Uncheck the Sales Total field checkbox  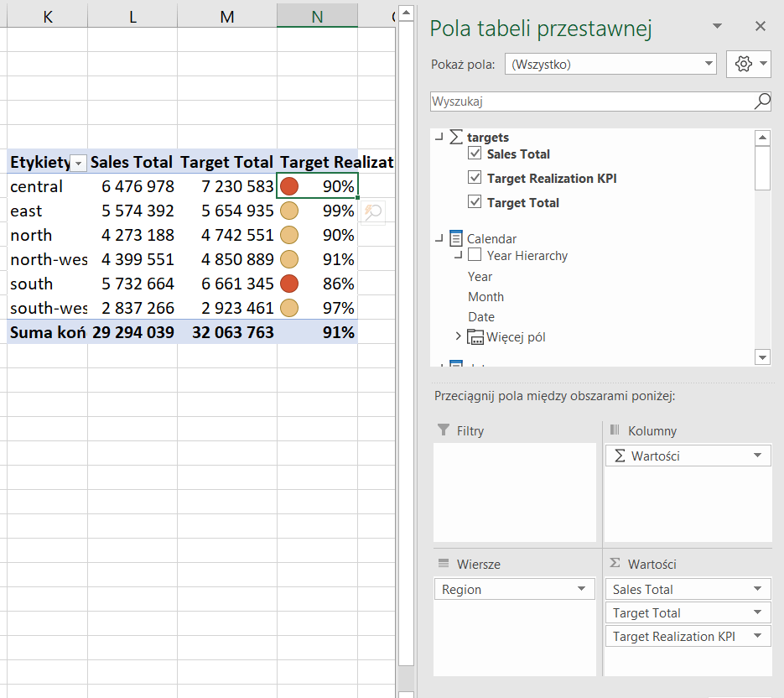[475, 154]
